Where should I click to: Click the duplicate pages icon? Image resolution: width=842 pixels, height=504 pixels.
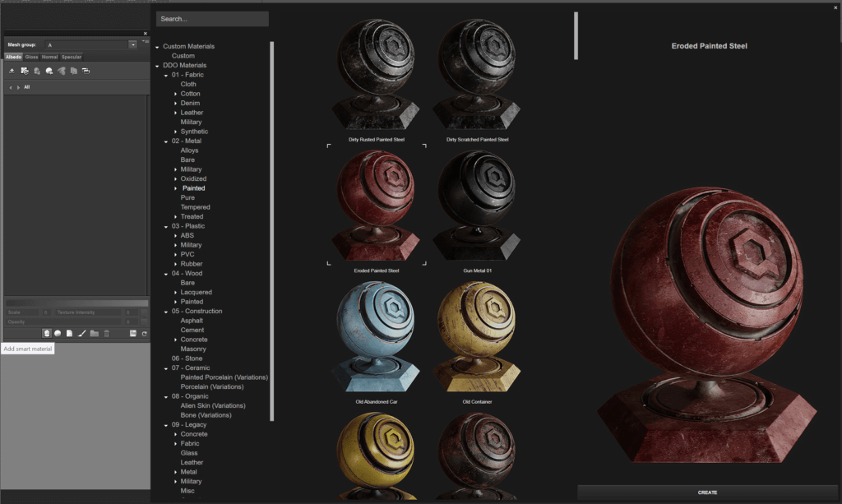click(73, 71)
